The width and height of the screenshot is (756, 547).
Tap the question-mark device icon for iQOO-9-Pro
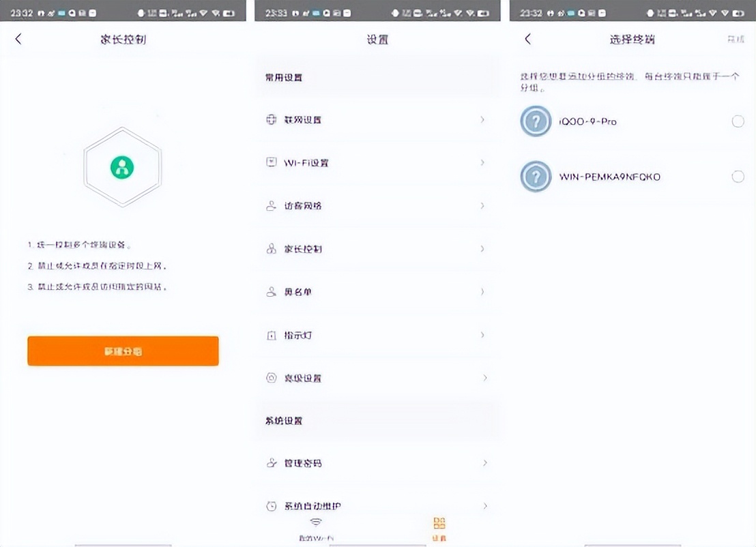tap(536, 121)
